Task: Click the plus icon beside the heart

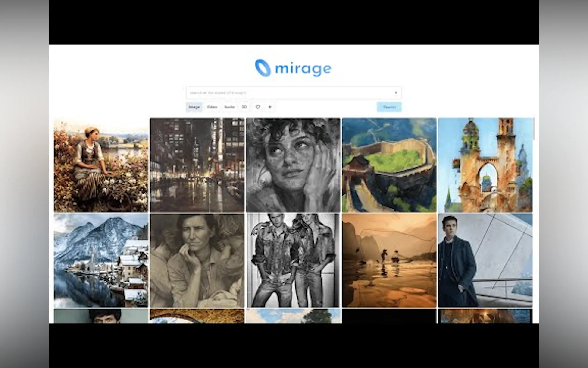Action: [270, 107]
